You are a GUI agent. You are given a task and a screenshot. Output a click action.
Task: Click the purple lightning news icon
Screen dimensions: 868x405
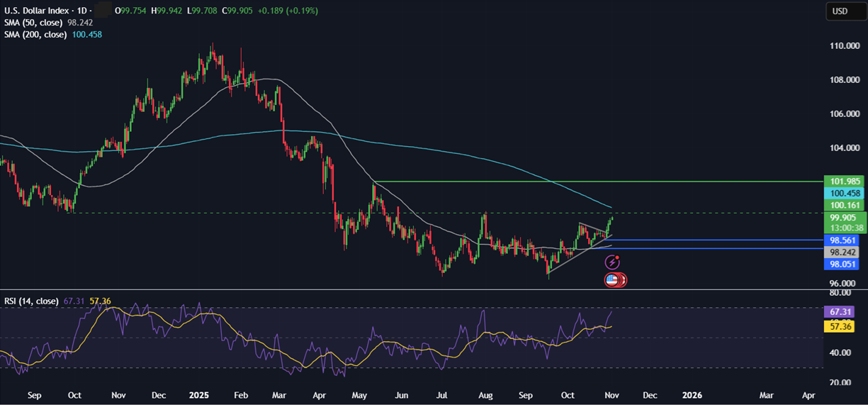pos(612,263)
